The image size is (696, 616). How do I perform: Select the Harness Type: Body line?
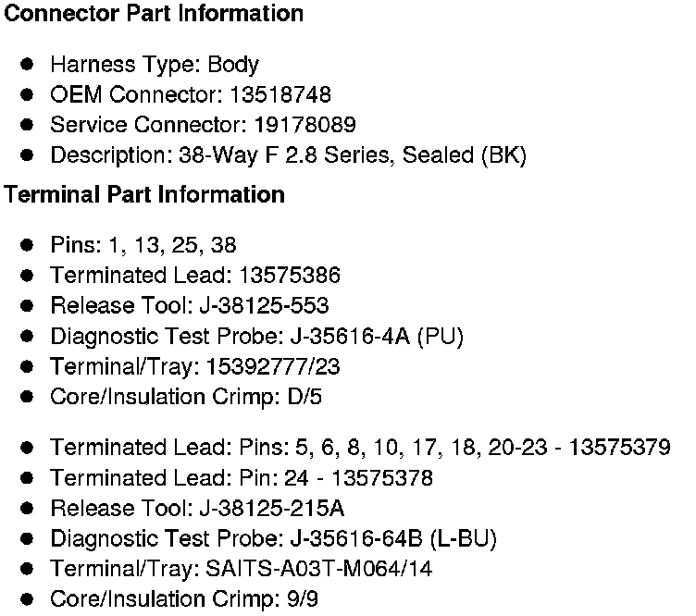point(154,65)
